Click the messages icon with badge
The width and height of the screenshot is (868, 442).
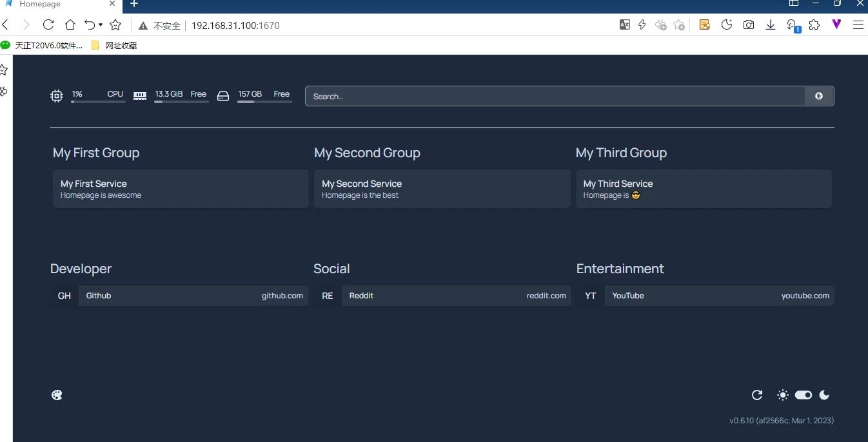pos(793,26)
